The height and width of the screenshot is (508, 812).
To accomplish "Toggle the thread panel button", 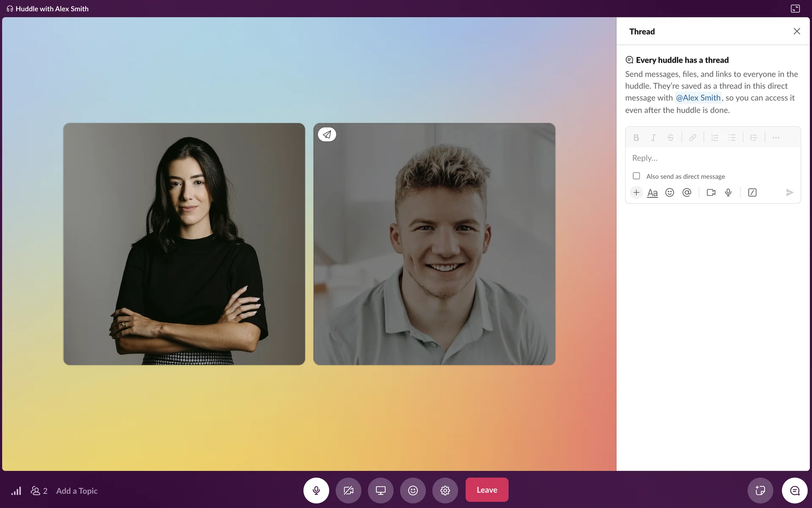I will point(795,490).
